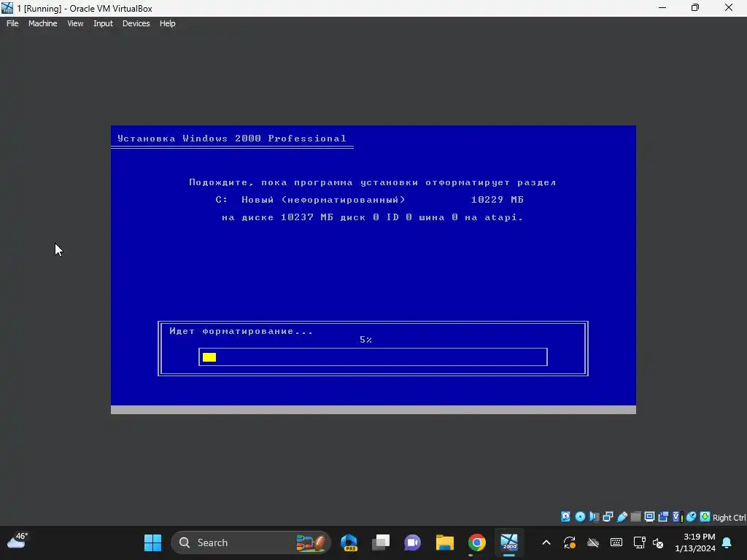
Task: Click the green arrow keyboard capture icon
Action: (705, 517)
